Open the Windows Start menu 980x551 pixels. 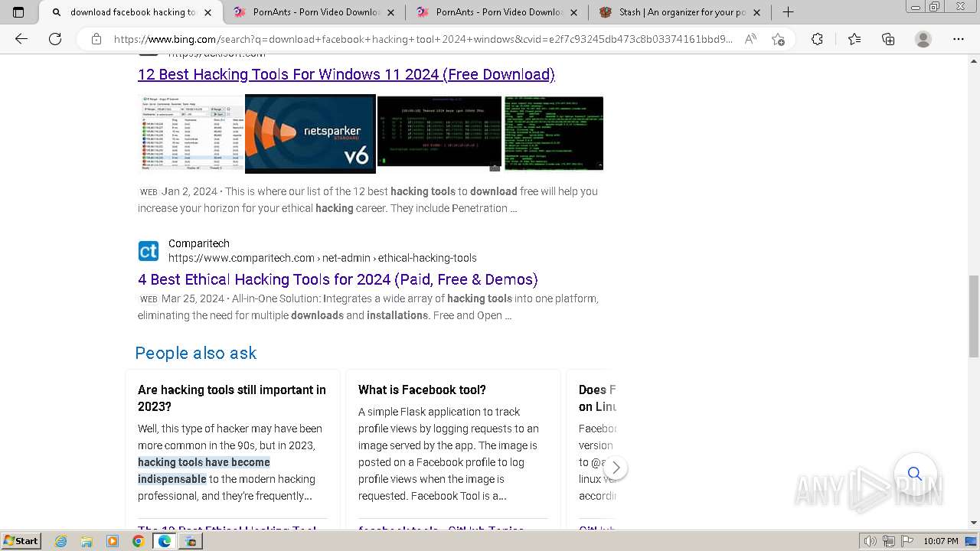tap(21, 541)
